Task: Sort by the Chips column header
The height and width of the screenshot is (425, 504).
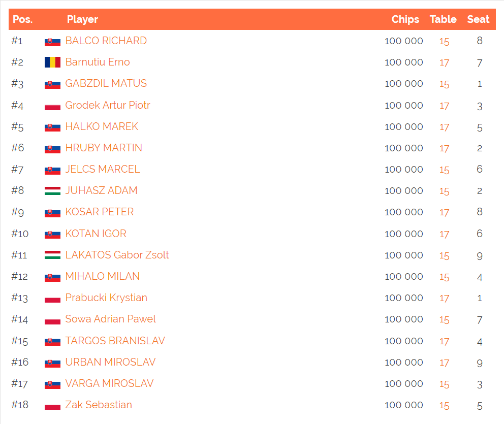Action: [405, 19]
